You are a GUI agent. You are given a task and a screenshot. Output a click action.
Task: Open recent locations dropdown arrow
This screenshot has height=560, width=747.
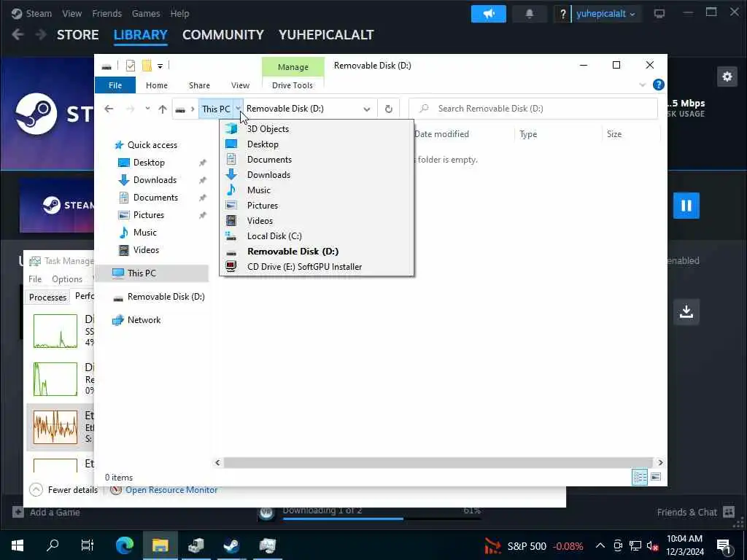[x=147, y=109]
